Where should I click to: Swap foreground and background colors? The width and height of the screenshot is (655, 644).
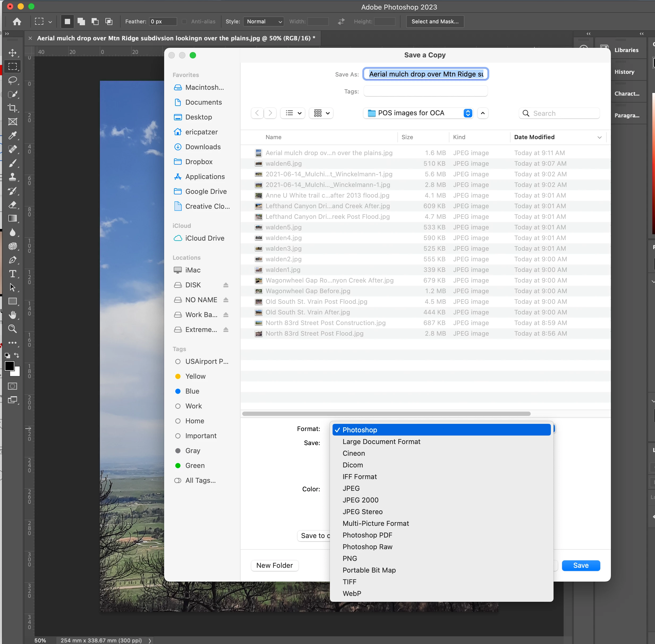pyautogui.click(x=16, y=355)
